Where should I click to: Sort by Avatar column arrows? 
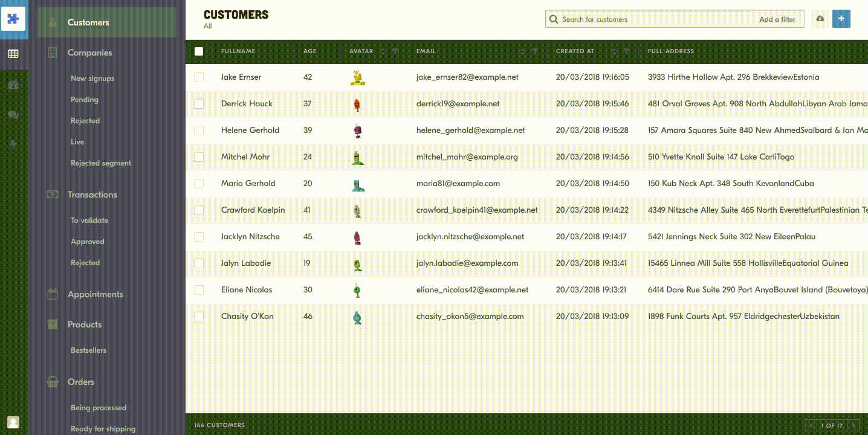[x=383, y=51]
